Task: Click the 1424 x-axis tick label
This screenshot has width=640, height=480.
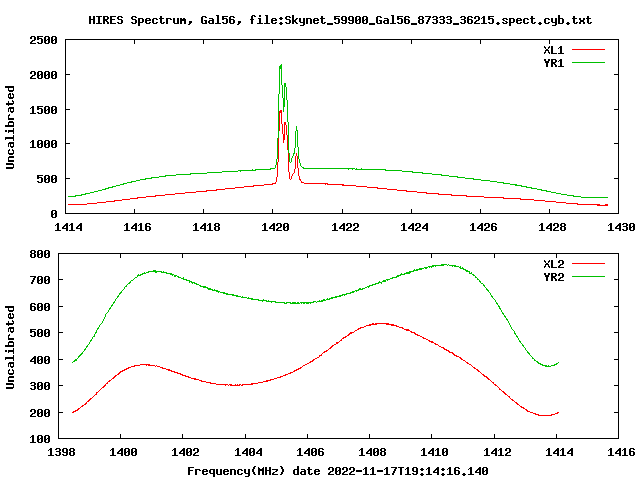Action: [x=414, y=227]
